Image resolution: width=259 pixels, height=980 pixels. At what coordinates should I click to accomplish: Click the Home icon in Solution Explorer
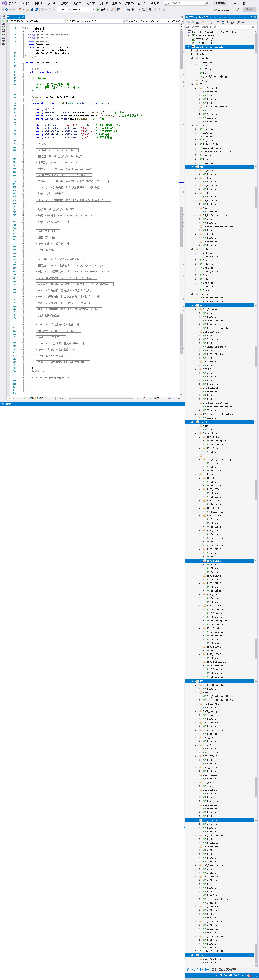point(197,22)
